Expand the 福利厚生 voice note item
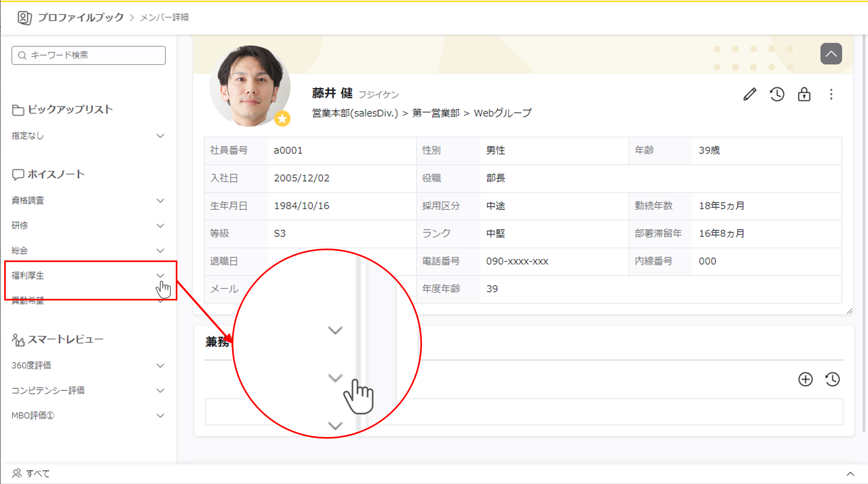The image size is (868, 484). (x=160, y=275)
